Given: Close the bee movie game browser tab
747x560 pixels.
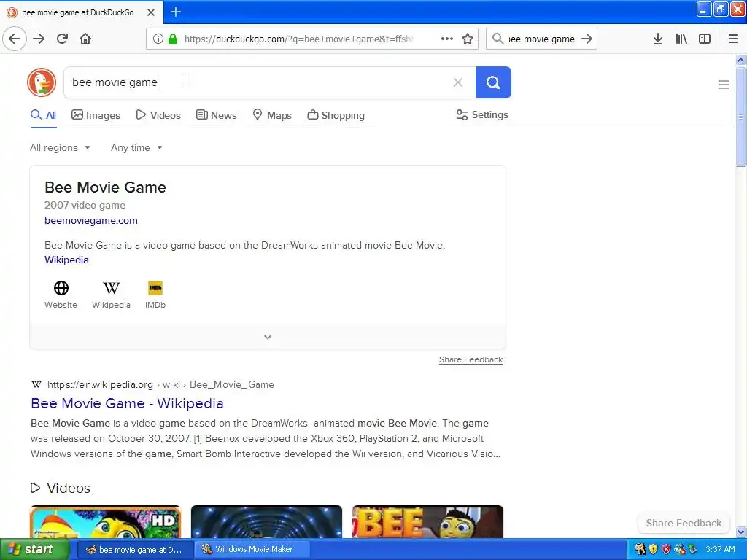Looking at the screenshot, I should [150, 12].
